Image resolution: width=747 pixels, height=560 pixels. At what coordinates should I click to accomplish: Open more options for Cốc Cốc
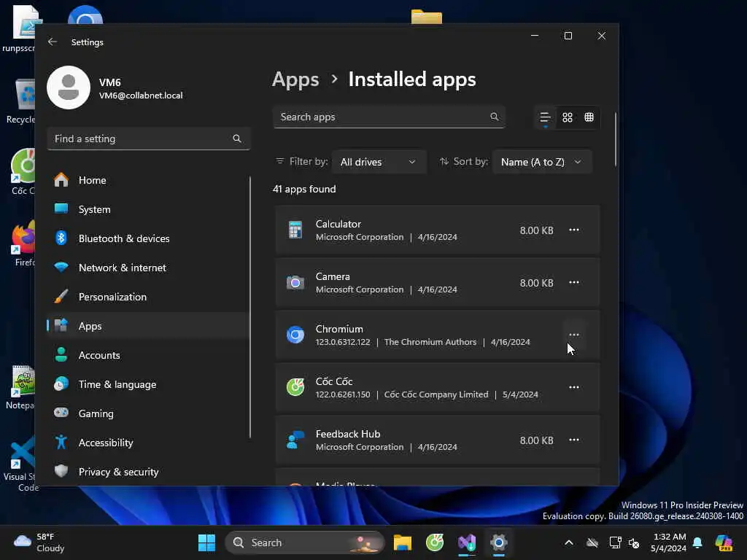[574, 387]
